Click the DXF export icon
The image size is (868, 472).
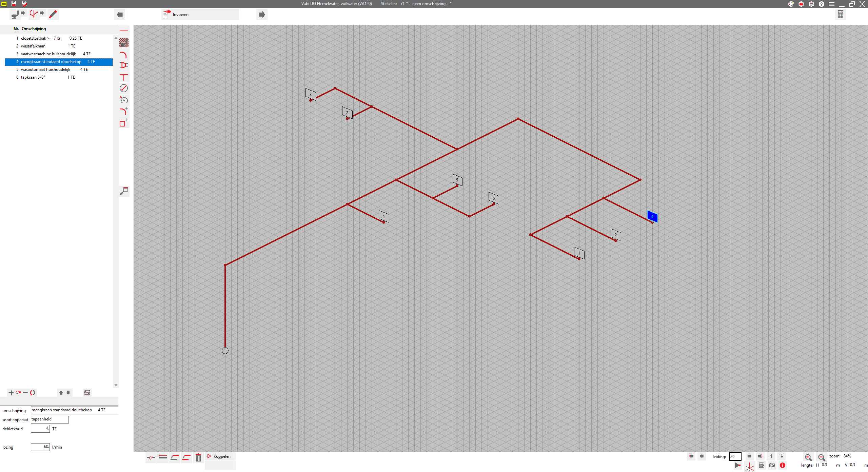click(761, 465)
